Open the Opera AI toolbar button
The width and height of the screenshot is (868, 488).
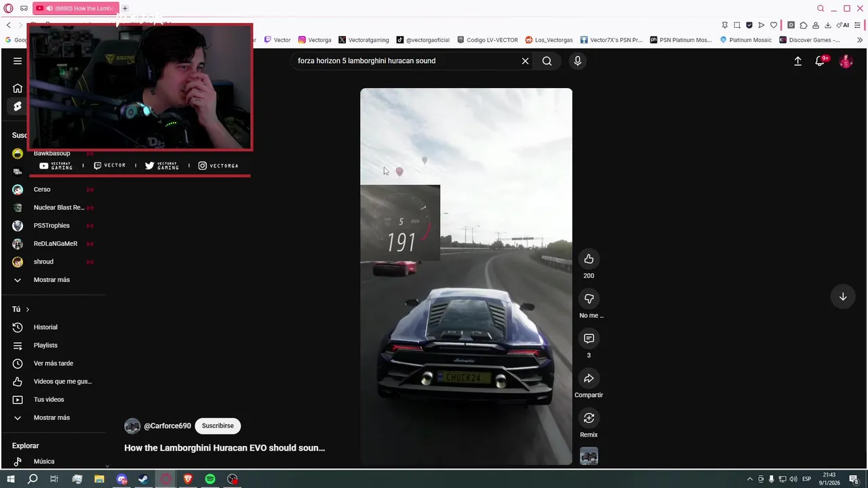point(842,25)
